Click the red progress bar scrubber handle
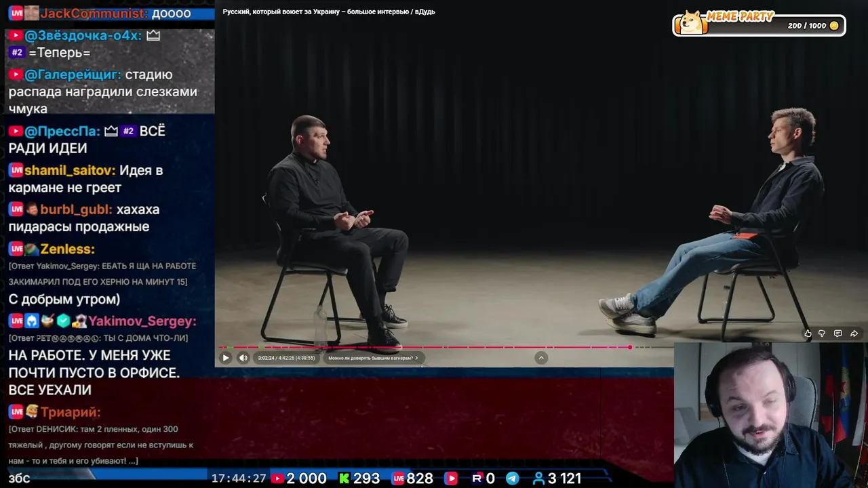868x488 pixels. pos(629,347)
